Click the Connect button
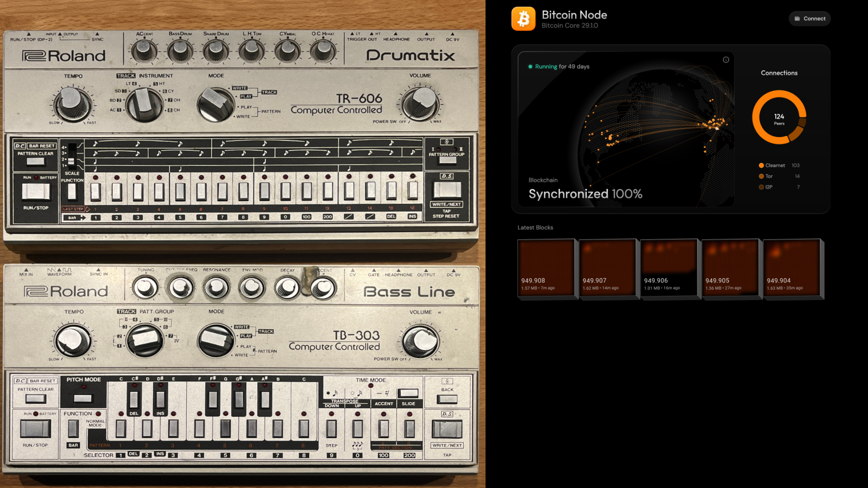 click(x=810, y=19)
